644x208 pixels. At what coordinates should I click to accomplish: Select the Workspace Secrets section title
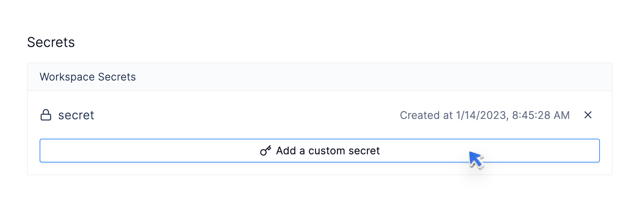pyautogui.click(x=87, y=77)
